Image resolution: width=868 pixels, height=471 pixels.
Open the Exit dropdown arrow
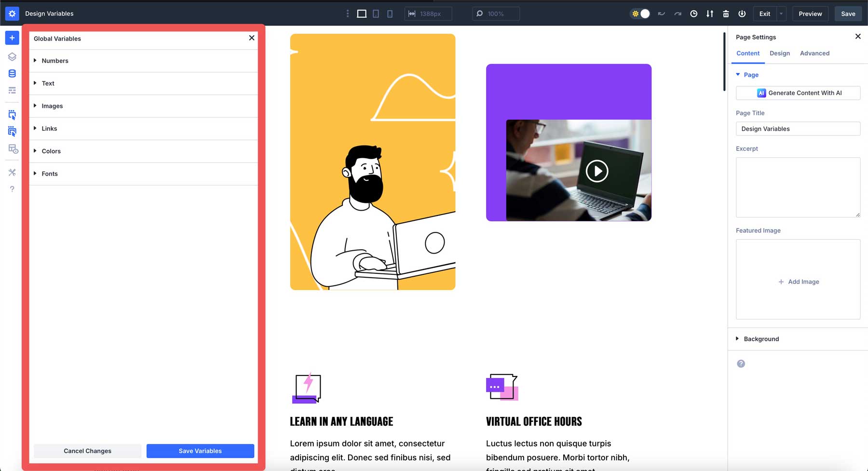pyautogui.click(x=780, y=13)
